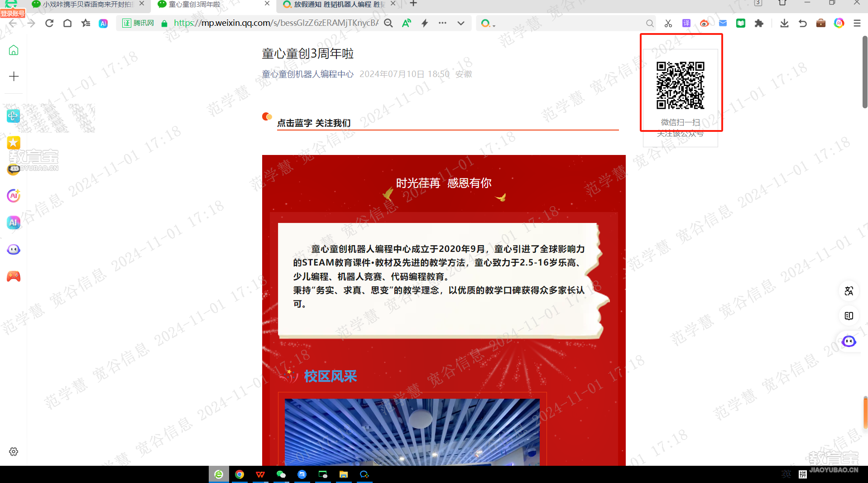Open WeChat from the taskbar
Viewport: 868px width, 483px height.
(281, 474)
